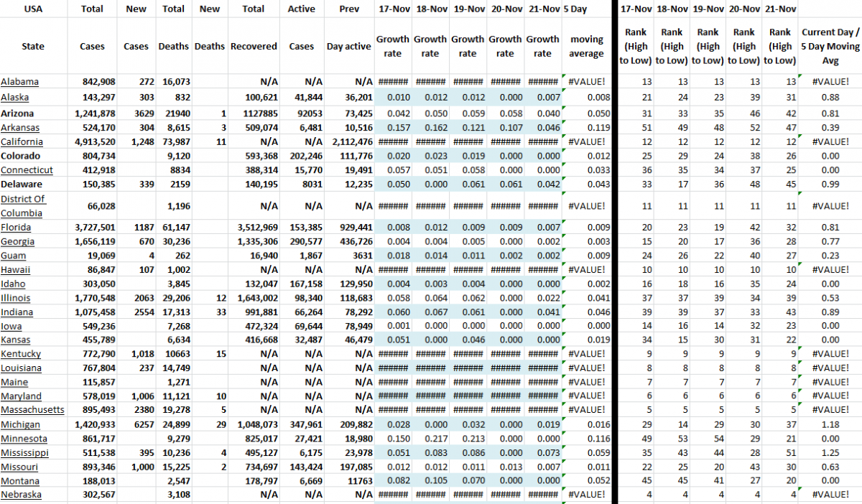This screenshot has height=504, width=862.
Task: Follow the Mississippi hyperlink
Action: pyautogui.click(x=24, y=453)
